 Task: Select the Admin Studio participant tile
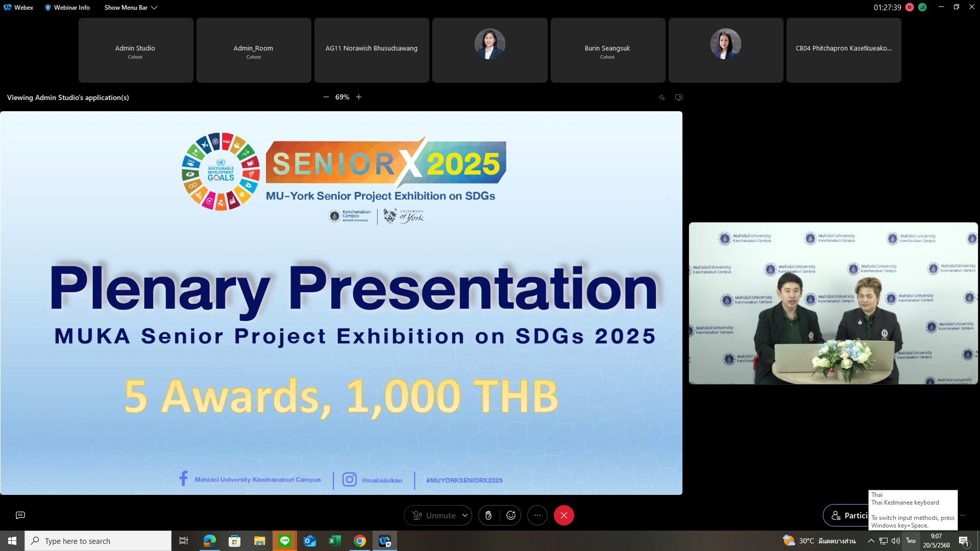[x=136, y=51]
